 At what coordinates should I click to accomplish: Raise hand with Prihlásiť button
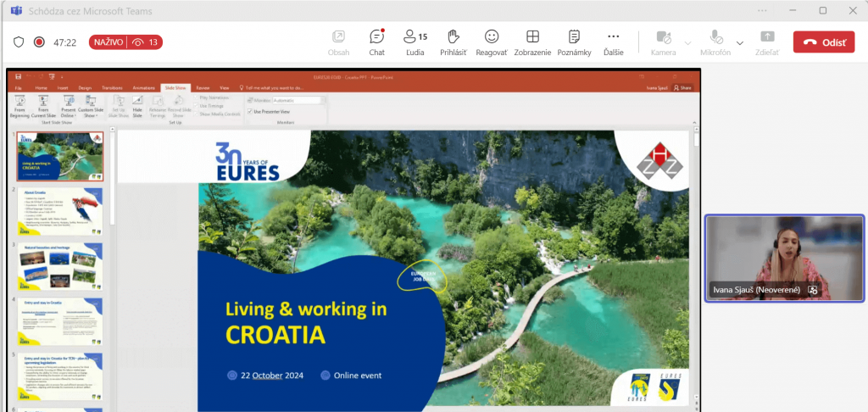pyautogui.click(x=453, y=42)
